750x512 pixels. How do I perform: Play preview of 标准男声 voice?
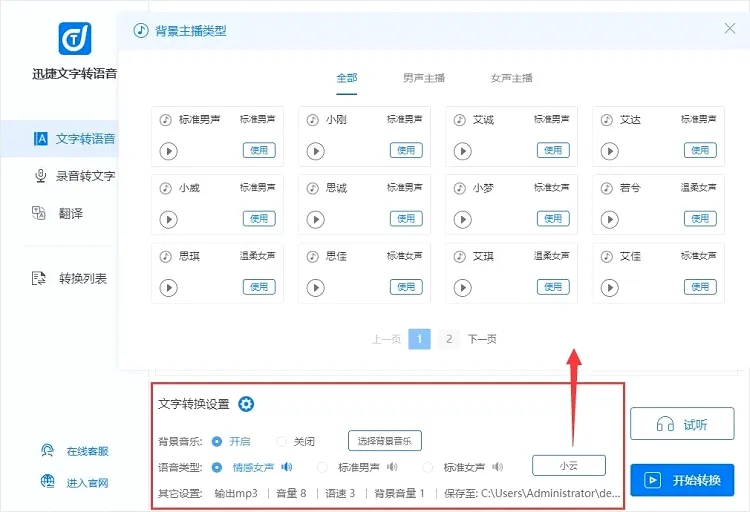point(168,151)
